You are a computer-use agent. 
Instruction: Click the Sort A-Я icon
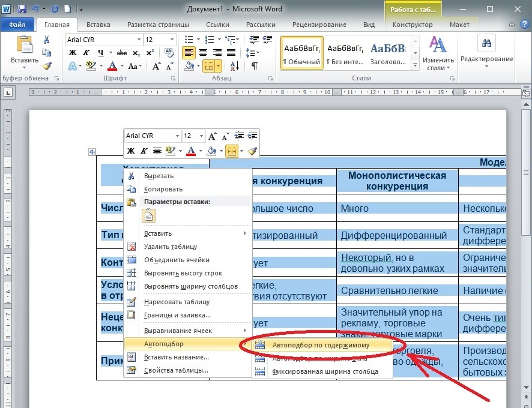tap(234, 66)
